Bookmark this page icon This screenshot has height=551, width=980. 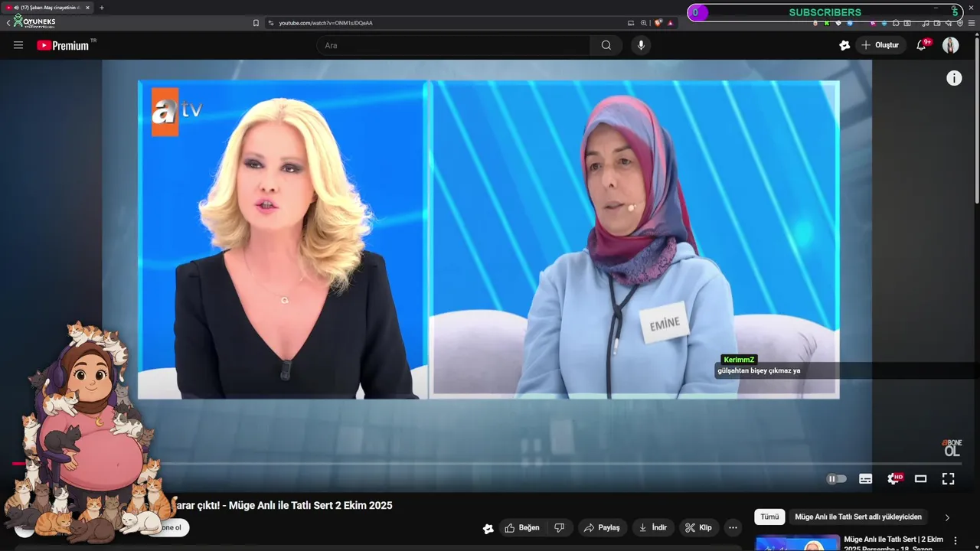pyautogui.click(x=256, y=23)
